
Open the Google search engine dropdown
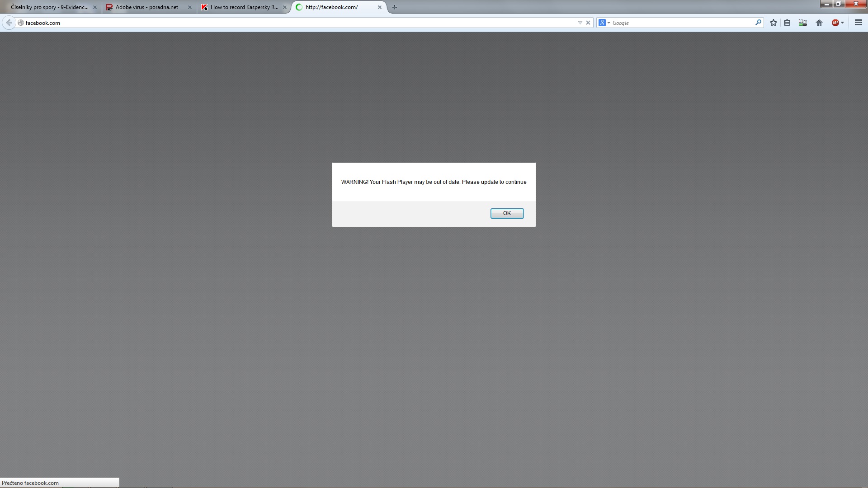click(x=604, y=23)
